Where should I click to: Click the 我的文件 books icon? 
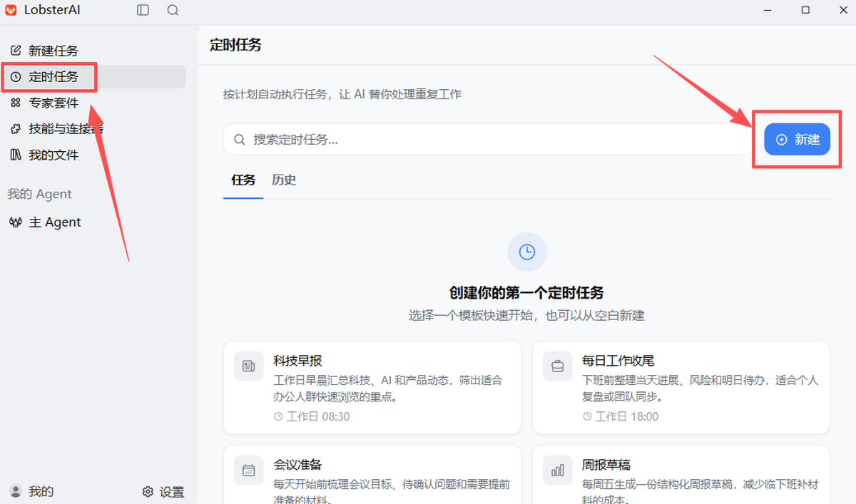coord(16,155)
